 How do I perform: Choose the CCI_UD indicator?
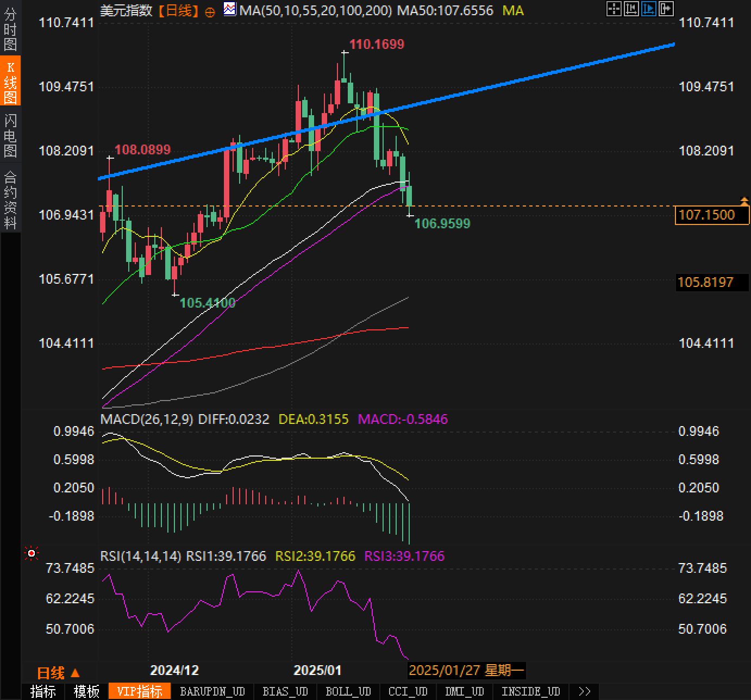tap(408, 691)
